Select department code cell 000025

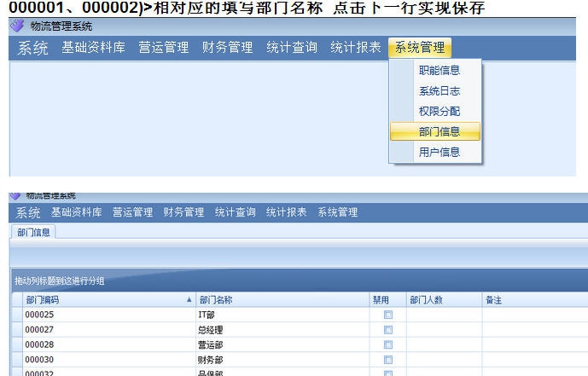point(108,315)
